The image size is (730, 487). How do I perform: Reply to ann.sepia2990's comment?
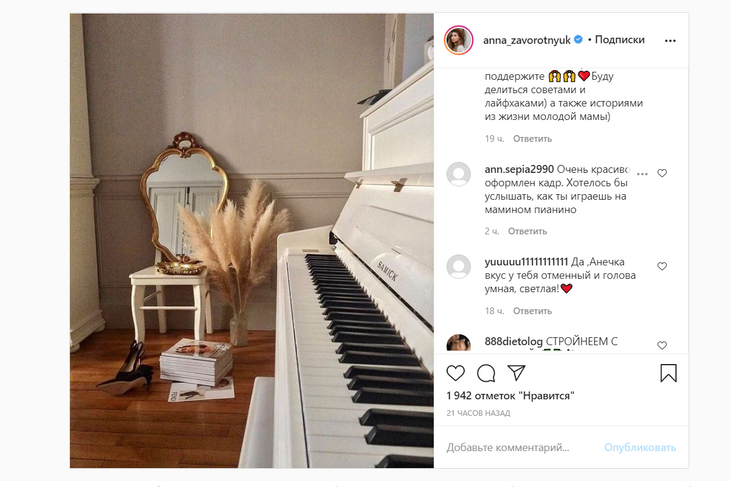tap(527, 231)
